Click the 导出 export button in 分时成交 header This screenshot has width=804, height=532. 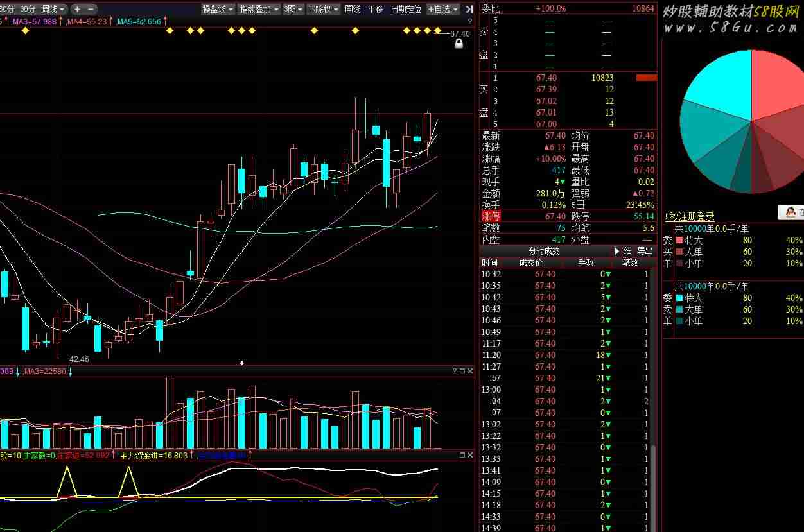tap(645, 251)
